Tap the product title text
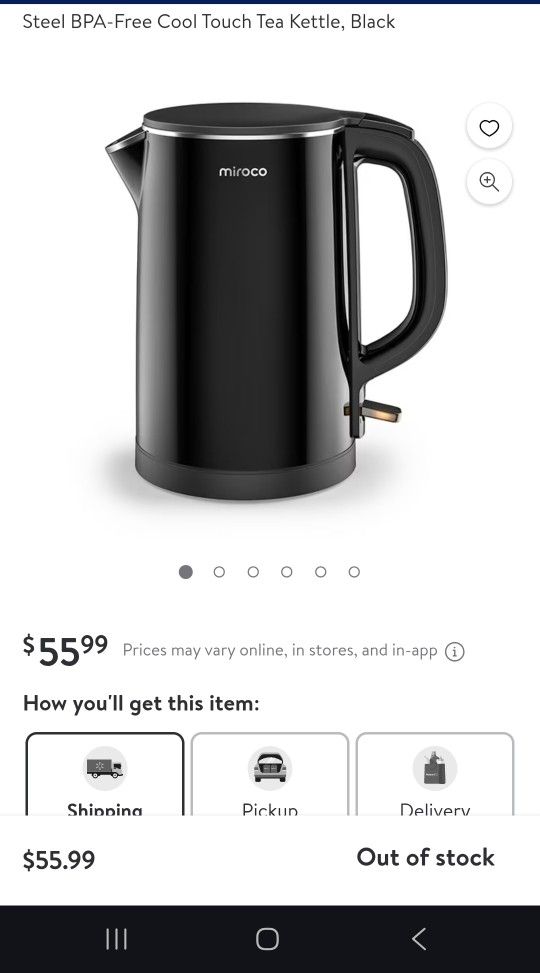This screenshot has width=540, height=973. pos(209,22)
